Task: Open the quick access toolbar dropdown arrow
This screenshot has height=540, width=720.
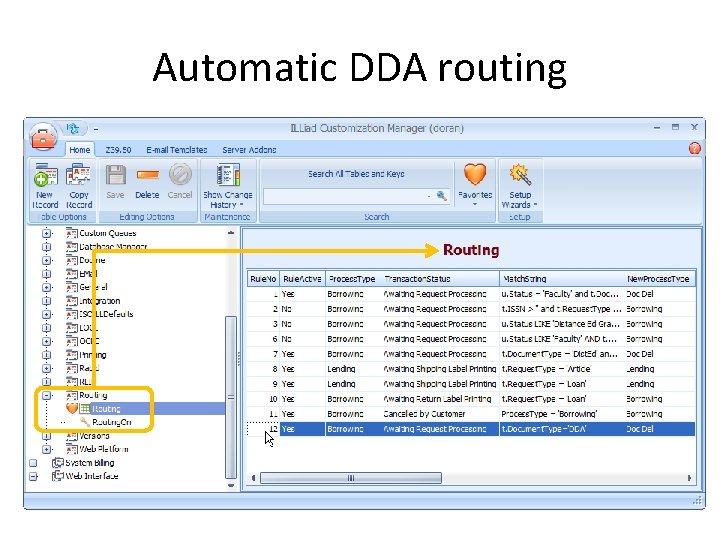Action: pos(96,129)
